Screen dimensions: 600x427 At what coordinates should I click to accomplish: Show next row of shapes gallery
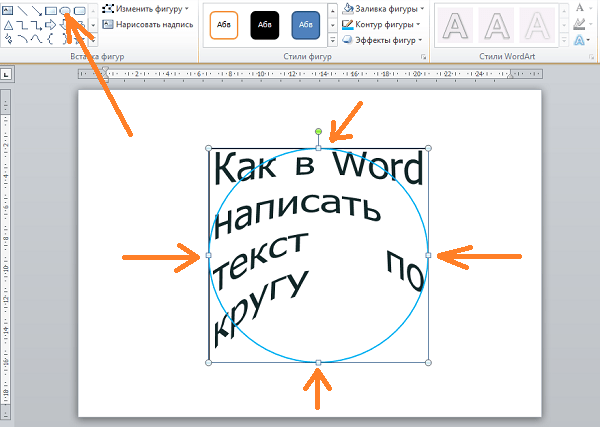coord(93,25)
